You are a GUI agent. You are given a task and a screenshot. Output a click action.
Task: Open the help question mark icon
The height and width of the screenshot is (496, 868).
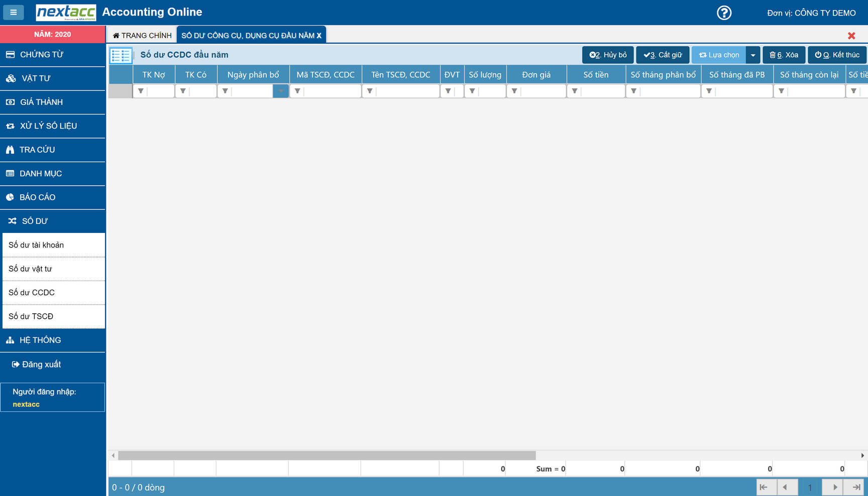click(724, 13)
